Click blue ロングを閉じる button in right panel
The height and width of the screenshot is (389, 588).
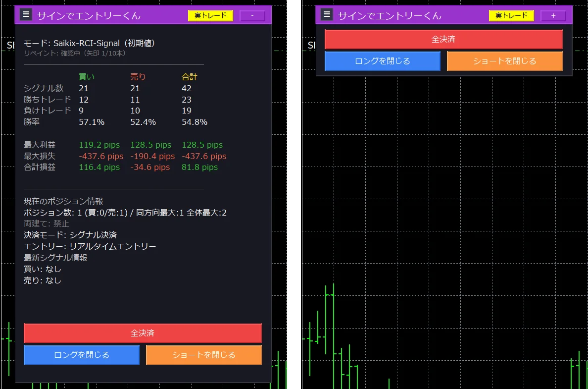pos(383,61)
